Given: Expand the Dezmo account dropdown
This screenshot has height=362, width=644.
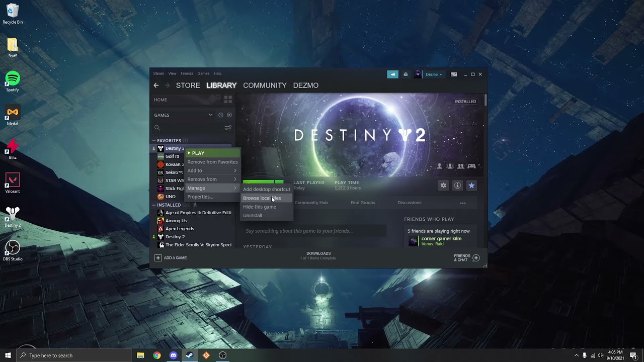Looking at the screenshot, I should 434,74.
